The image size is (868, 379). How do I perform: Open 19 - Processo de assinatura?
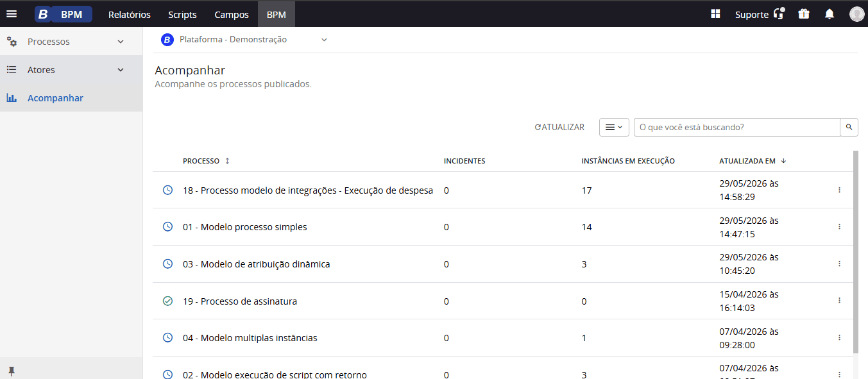tap(240, 301)
